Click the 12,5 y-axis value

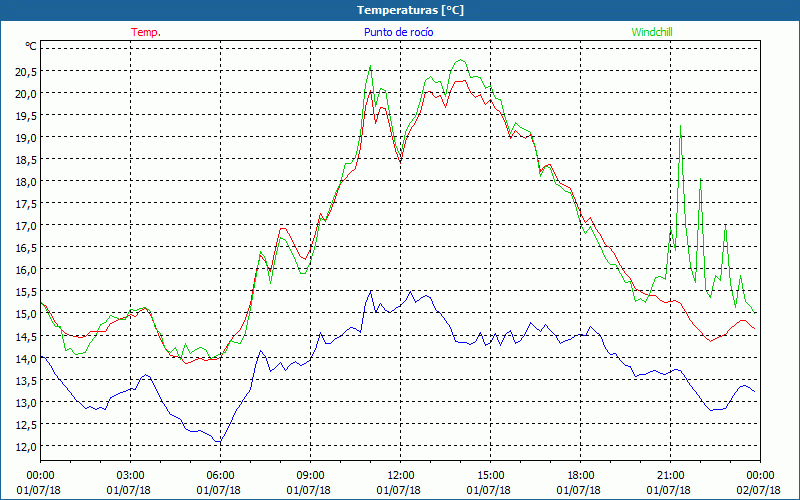26,424
